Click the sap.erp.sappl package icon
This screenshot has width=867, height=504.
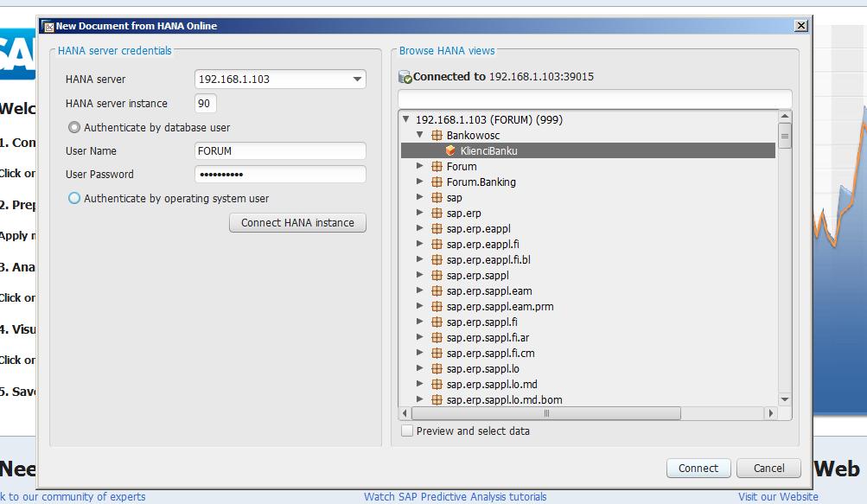pos(437,275)
